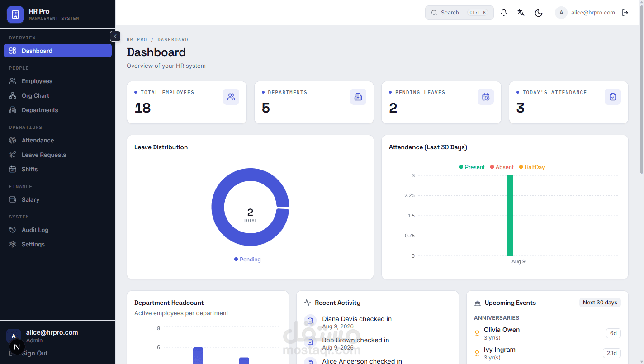Viewport: 644px width, 364px height.
Task: Click the Pending Leaves calendar clock icon
Action: (486, 97)
